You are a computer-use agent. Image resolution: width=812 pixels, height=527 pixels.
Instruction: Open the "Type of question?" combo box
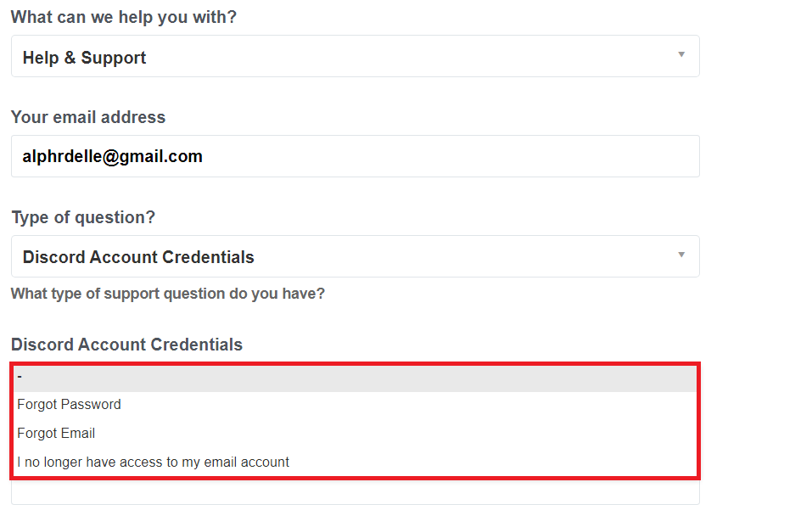pos(356,256)
